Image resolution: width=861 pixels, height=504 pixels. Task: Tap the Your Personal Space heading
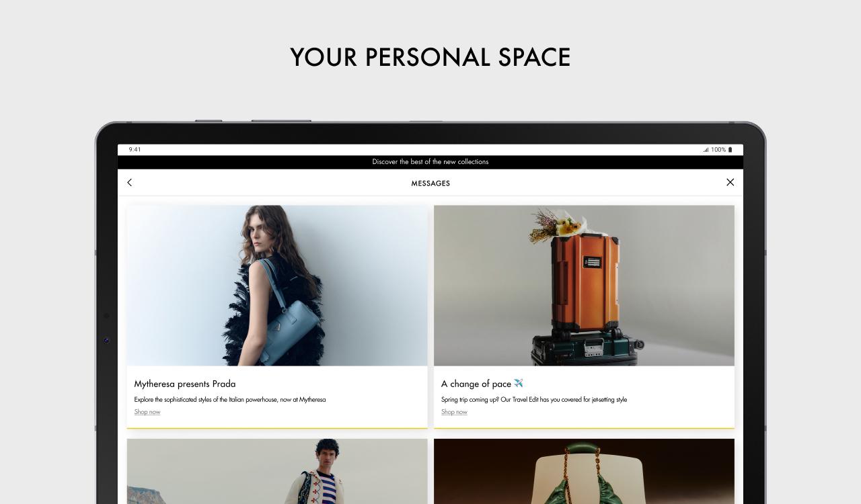click(x=430, y=57)
